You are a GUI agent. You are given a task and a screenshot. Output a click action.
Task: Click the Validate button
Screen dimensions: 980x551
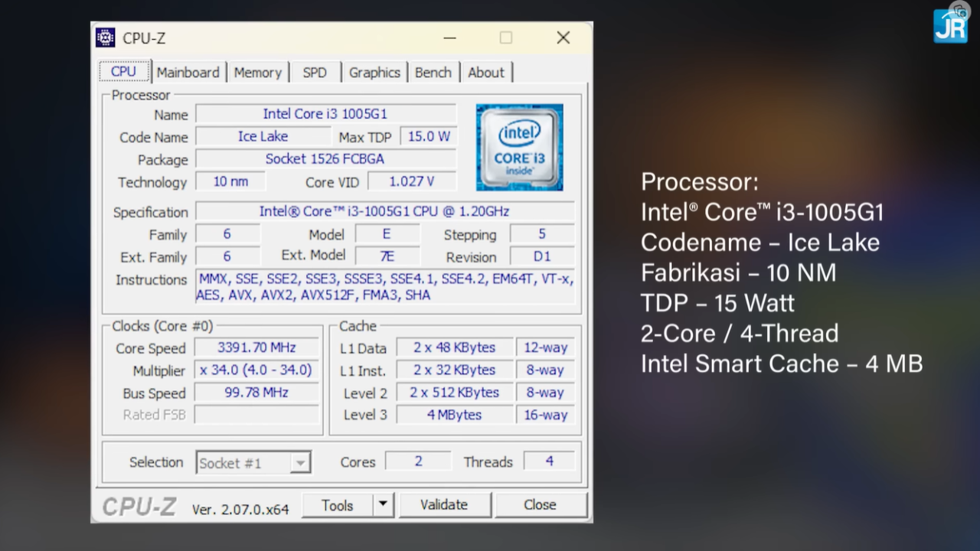[444, 505]
